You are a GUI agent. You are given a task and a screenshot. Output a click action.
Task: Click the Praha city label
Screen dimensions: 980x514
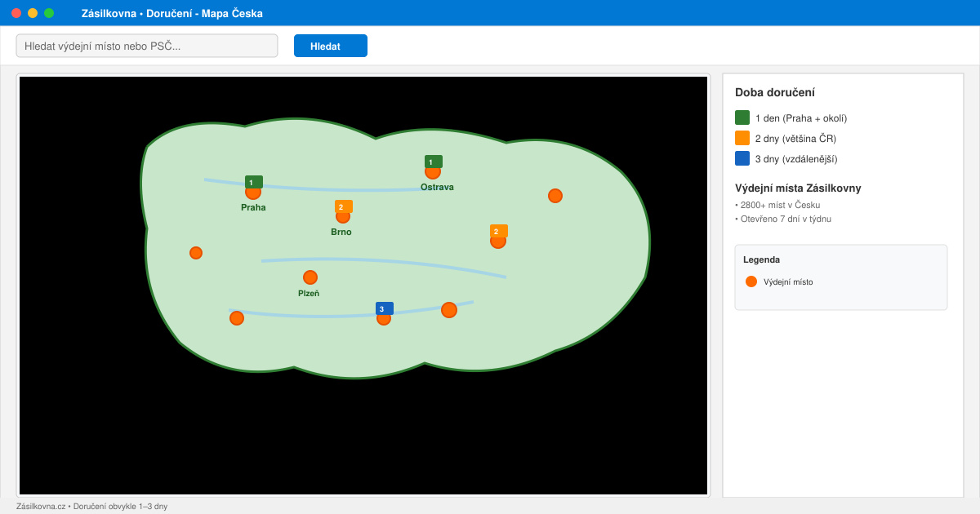point(253,207)
